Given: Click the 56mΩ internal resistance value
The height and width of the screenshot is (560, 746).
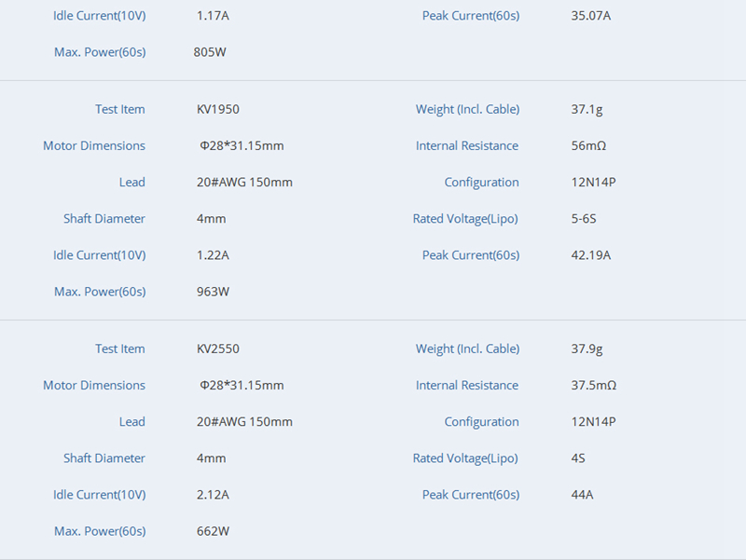Looking at the screenshot, I should click(588, 145).
